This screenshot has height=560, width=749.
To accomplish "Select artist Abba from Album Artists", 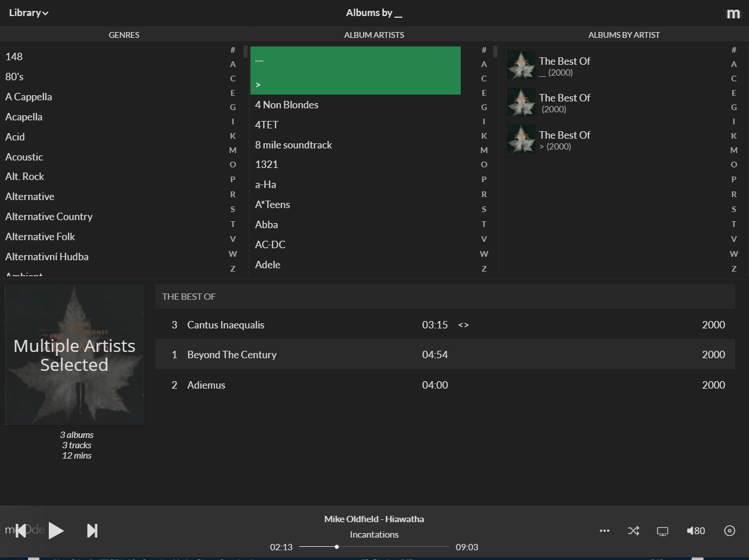I will pos(266,224).
